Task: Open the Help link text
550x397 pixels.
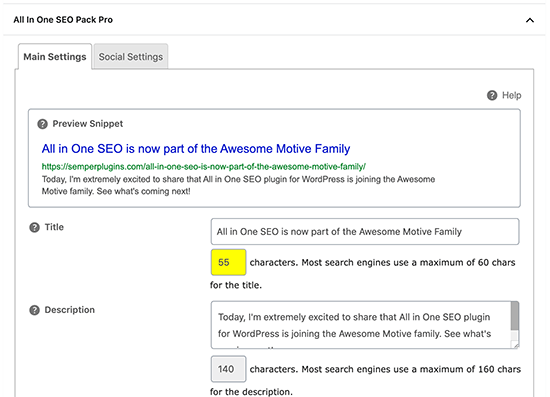Action: pos(511,95)
